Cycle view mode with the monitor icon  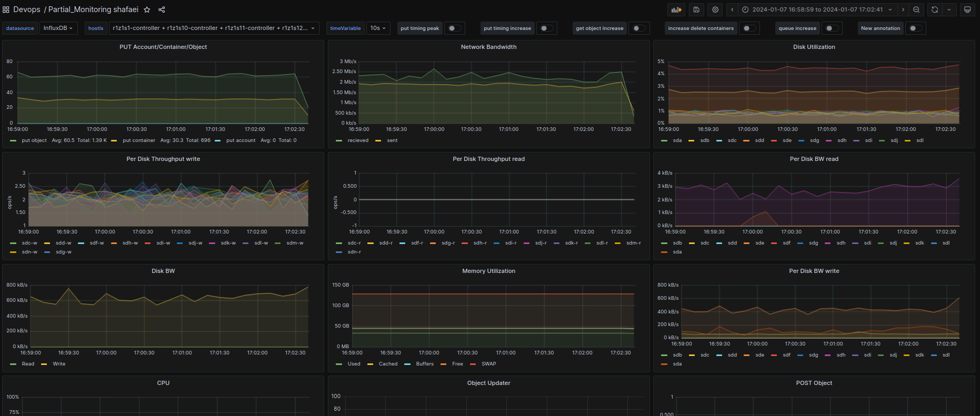click(x=967, y=9)
